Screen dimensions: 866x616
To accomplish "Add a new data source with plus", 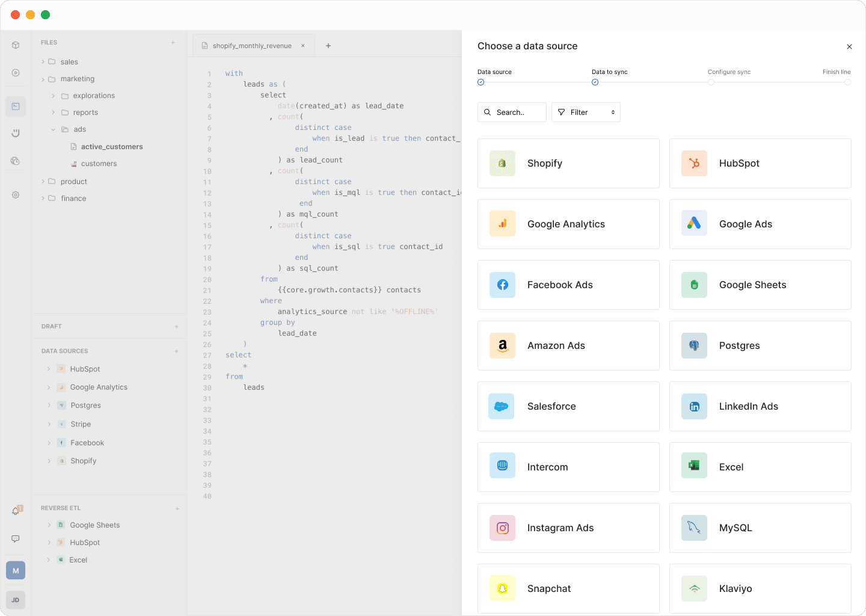I will (x=176, y=351).
